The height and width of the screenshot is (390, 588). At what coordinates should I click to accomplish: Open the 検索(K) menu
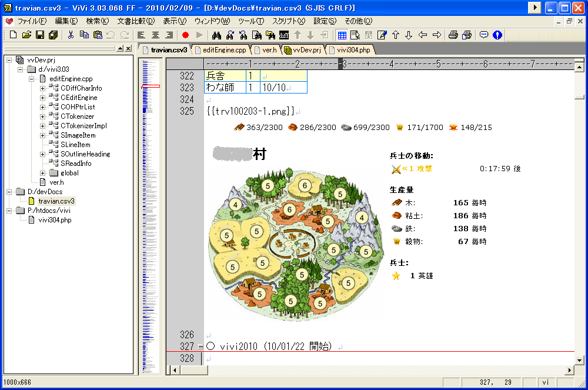[x=98, y=21]
